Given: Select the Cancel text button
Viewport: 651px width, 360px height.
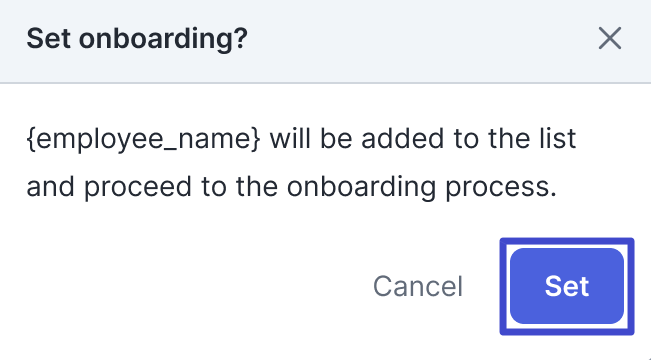Looking at the screenshot, I should click(x=418, y=286).
